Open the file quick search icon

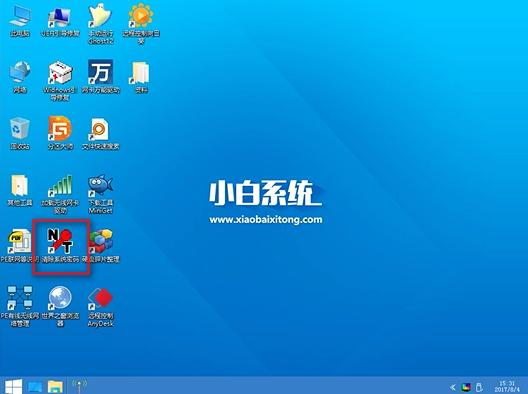(x=100, y=133)
